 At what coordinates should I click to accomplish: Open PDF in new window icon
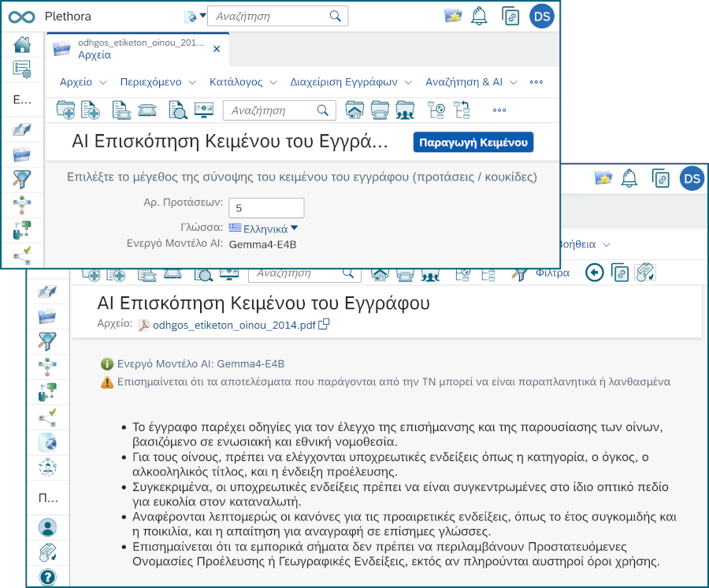point(324,324)
